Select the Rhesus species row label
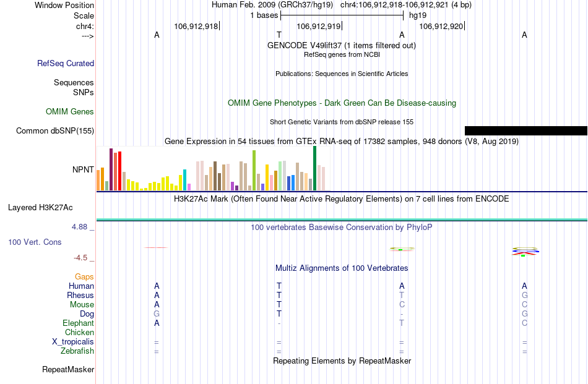Viewport: 588px width, 384px height. click(x=80, y=295)
